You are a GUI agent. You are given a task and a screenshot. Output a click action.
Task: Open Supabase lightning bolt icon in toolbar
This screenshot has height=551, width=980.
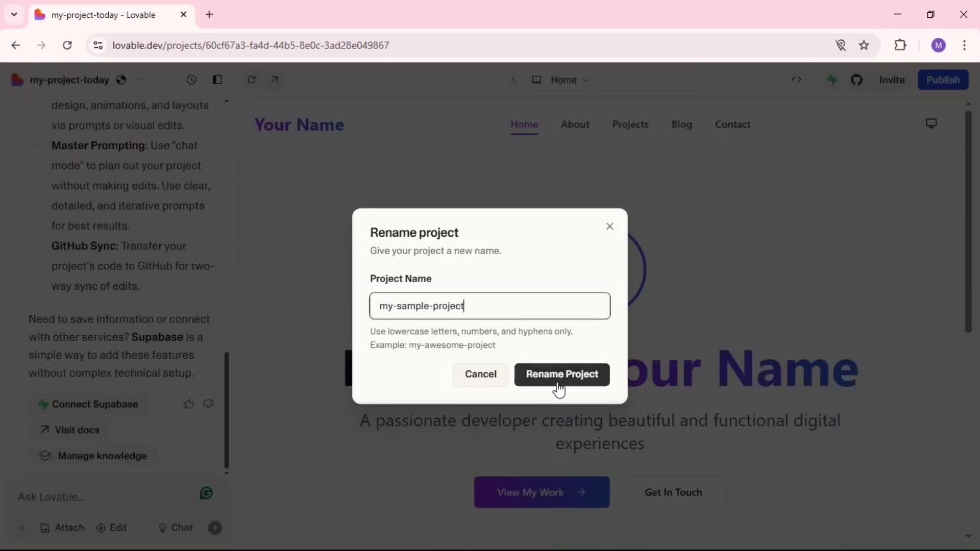point(832,80)
